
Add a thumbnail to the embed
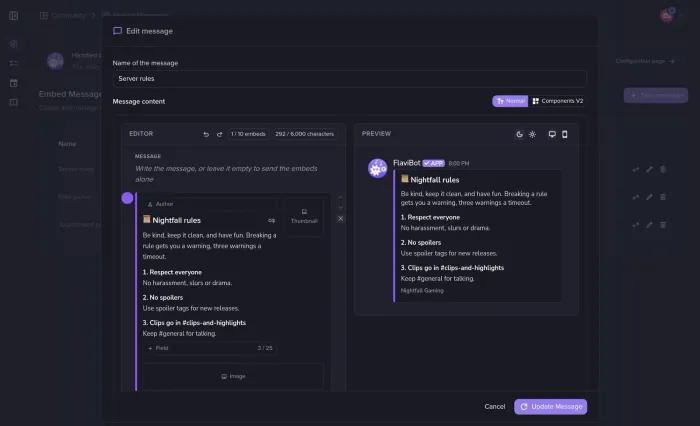(x=304, y=217)
